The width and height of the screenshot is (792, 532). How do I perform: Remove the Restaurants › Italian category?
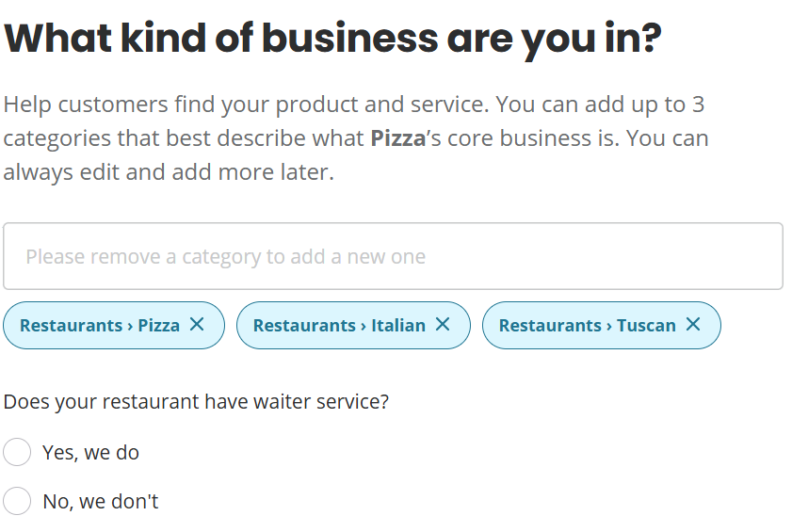tap(443, 325)
